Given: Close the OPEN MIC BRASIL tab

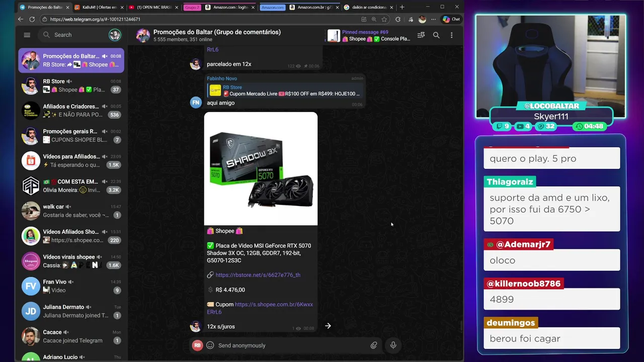Looking at the screenshot, I should (177, 8).
